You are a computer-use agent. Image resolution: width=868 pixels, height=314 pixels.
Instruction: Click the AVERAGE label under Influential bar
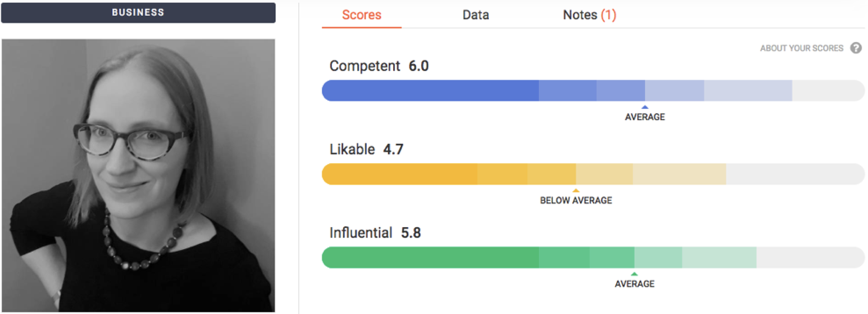635,283
